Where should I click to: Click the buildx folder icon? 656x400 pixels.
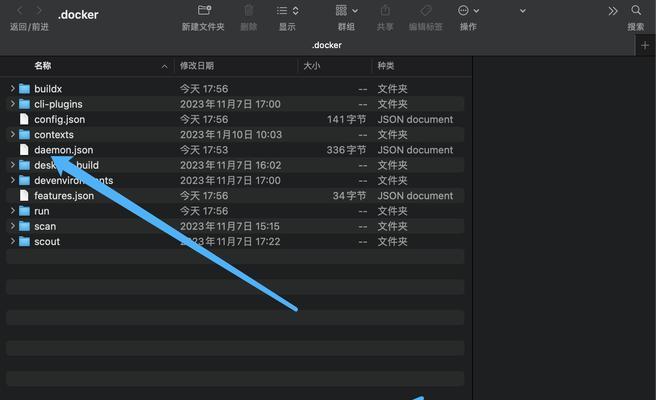coord(24,89)
